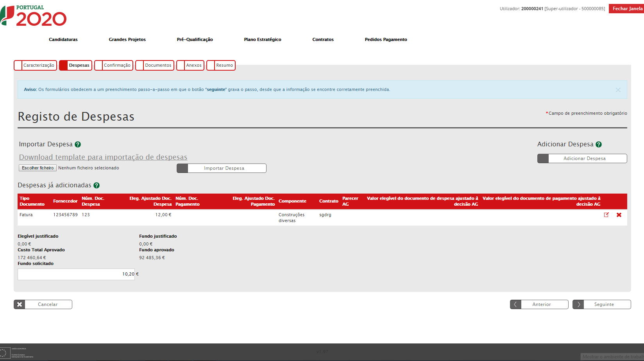This screenshot has width=644, height=361.
Task: Go back with the Anterior button
Action: click(x=539, y=304)
